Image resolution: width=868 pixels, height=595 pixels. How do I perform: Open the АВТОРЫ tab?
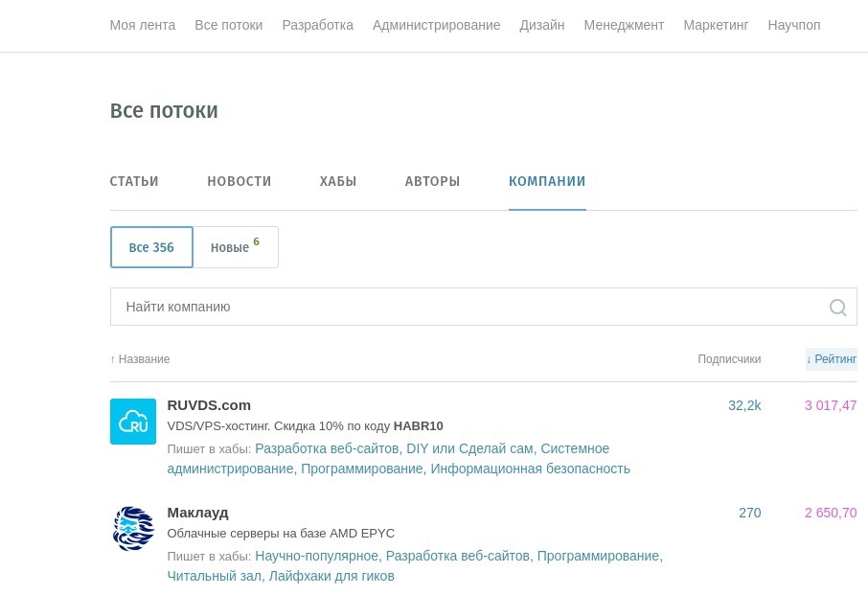point(432,181)
